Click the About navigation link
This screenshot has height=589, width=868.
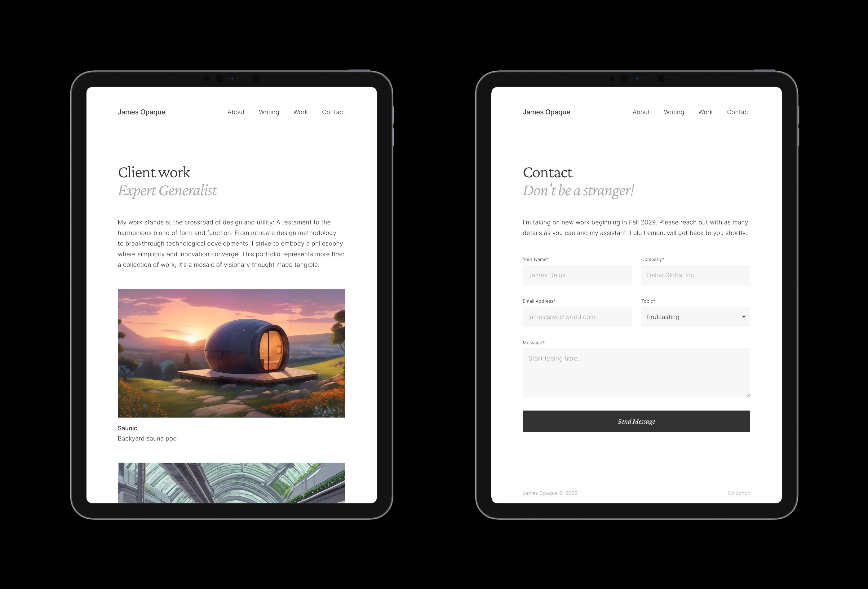click(236, 112)
